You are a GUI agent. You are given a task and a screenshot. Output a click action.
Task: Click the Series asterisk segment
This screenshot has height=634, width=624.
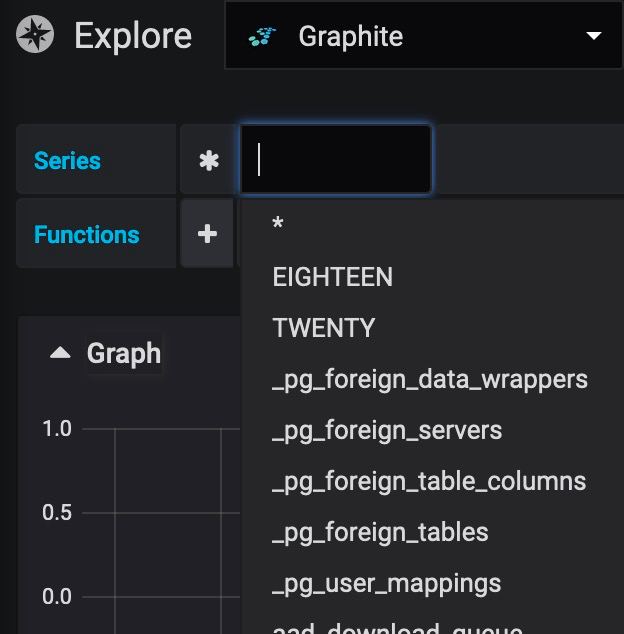point(209,161)
